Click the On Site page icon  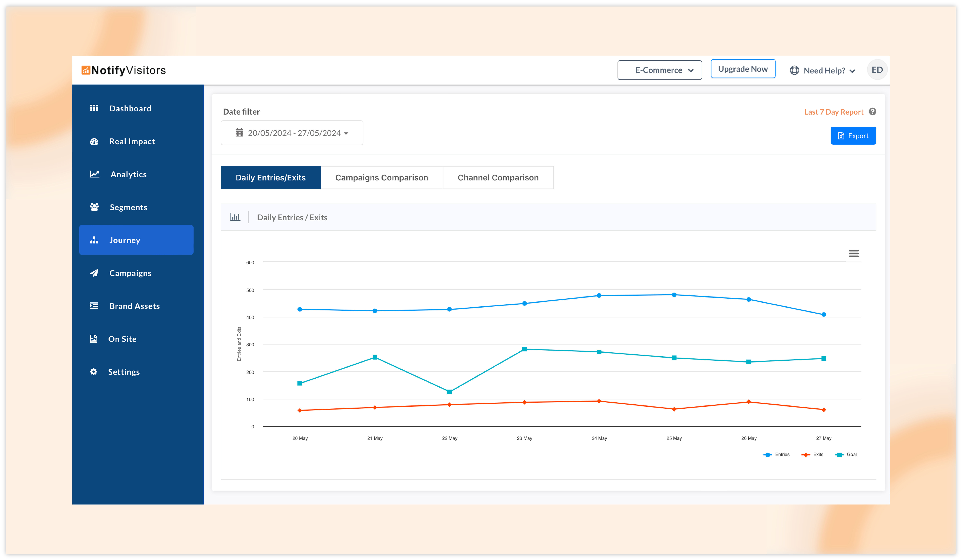[x=93, y=339]
